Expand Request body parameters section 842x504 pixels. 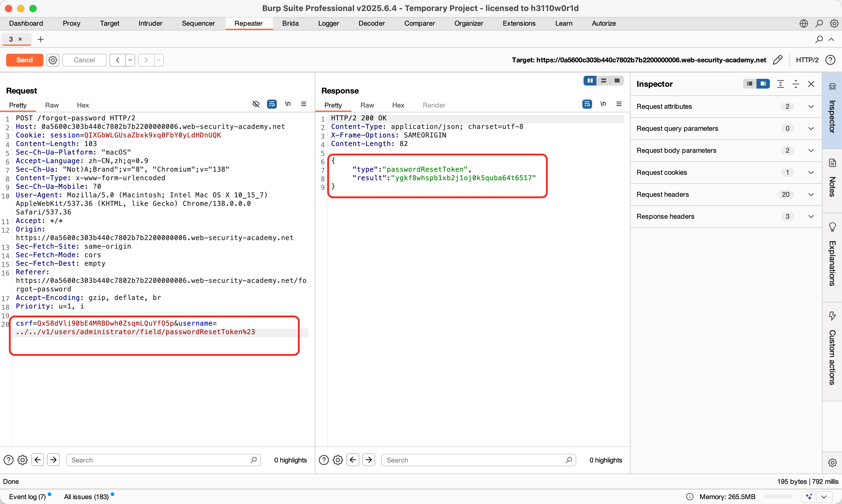[811, 151]
